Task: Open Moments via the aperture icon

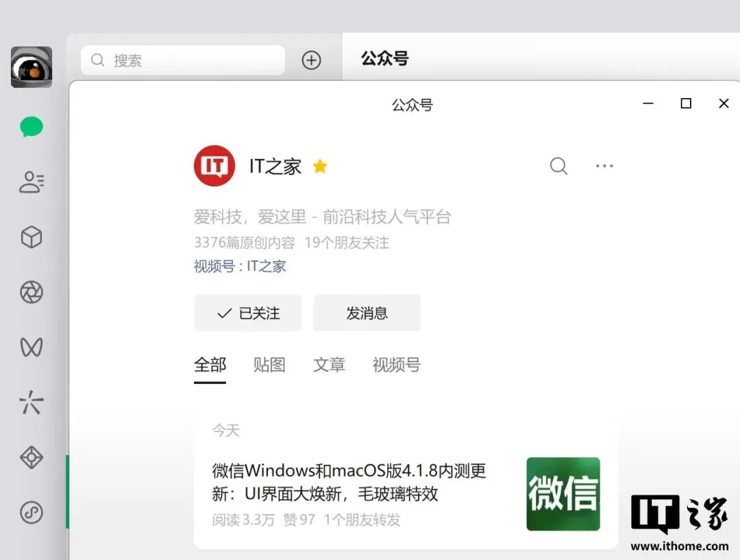Action: point(30,293)
